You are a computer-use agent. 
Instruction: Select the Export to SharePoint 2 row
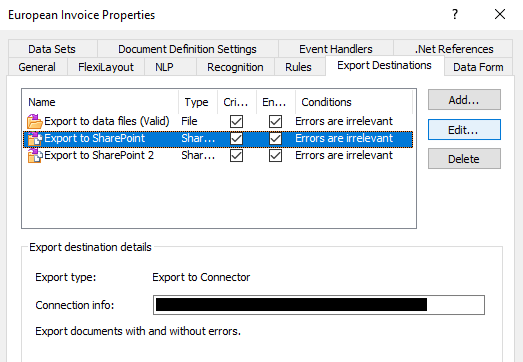tap(218, 155)
